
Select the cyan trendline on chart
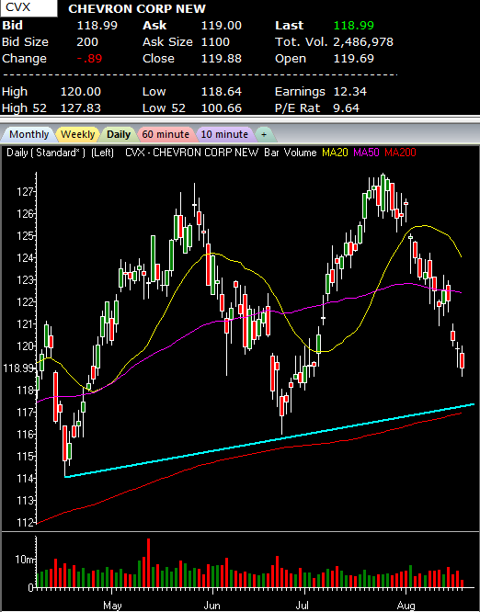pos(269,441)
